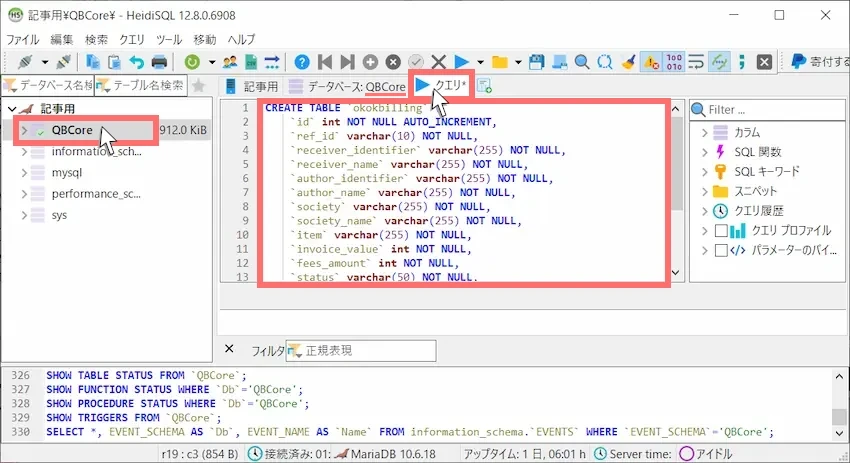
Task: Click the Filter ... helper search field
Action: 767,110
